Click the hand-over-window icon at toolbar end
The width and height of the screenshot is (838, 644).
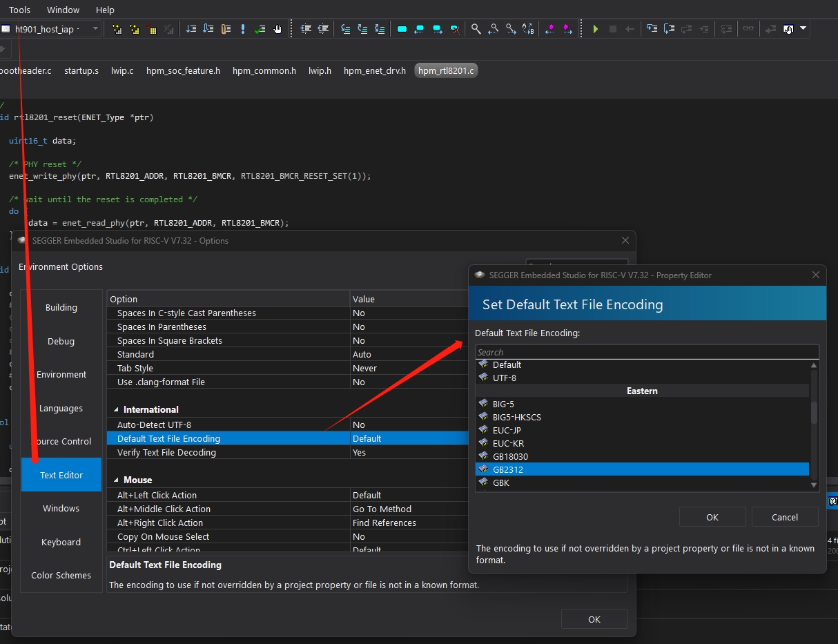(788, 29)
